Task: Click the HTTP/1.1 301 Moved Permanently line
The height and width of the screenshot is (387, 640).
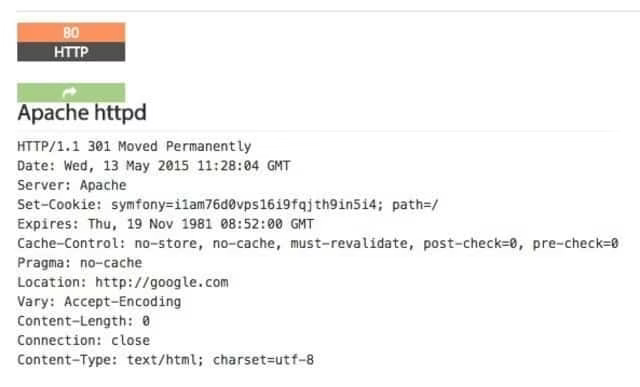Action: click(x=134, y=146)
